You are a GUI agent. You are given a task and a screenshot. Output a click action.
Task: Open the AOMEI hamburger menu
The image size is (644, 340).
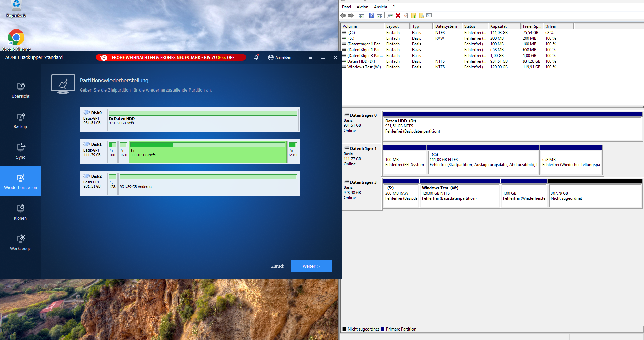(x=310, y=57)
